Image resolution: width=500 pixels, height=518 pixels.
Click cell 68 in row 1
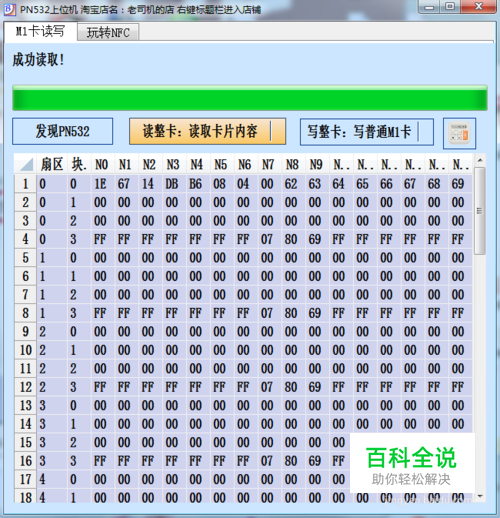tap(436, 184)
